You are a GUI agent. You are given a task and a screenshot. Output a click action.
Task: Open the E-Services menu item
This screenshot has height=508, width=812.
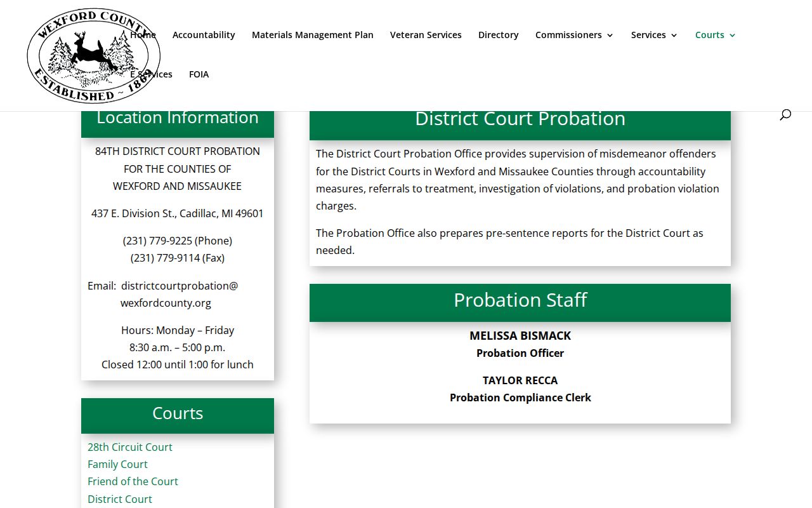pos(151,74)
